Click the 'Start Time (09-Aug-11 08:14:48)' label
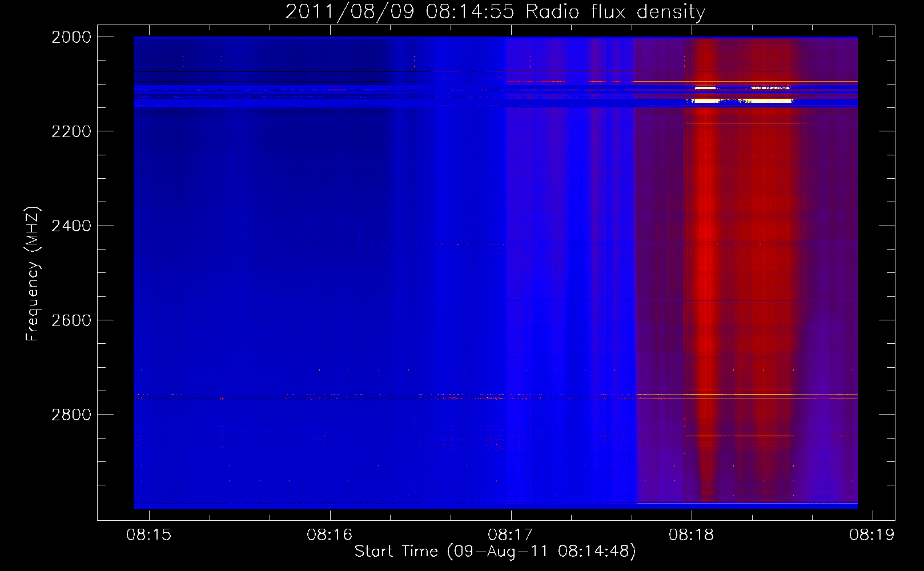924x571 pixels. coord(495,552)
